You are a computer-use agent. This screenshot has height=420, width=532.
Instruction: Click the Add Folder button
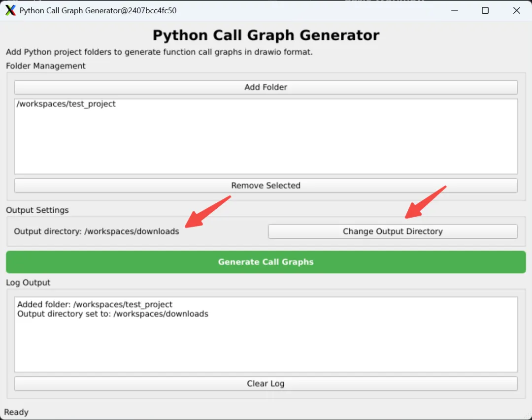(266, 87)
